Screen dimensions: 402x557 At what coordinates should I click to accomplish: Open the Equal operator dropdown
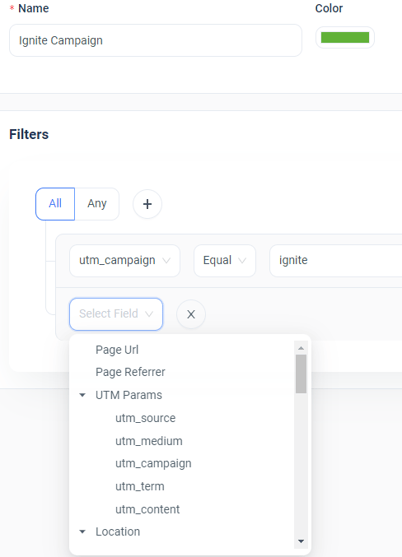click(x=224, y=260)
